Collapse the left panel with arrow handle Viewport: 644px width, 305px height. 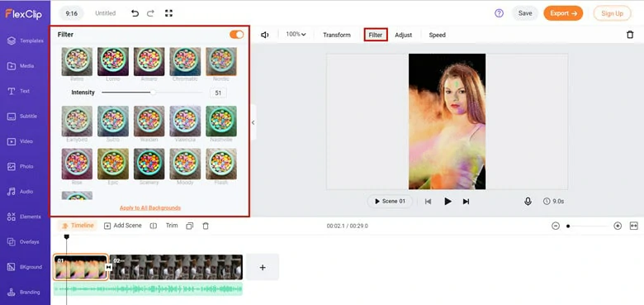[x=253, y=122]
